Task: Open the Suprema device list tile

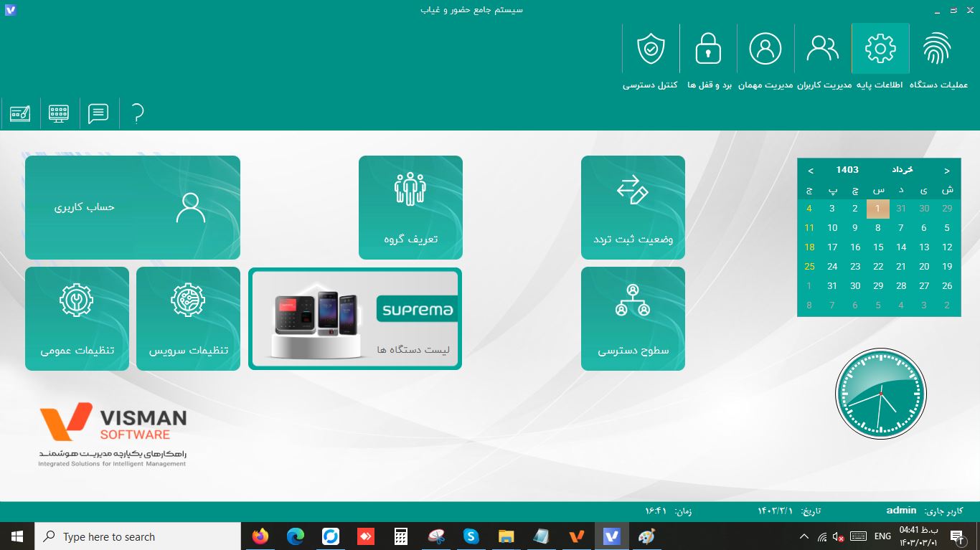Action: tap(355, 318)
